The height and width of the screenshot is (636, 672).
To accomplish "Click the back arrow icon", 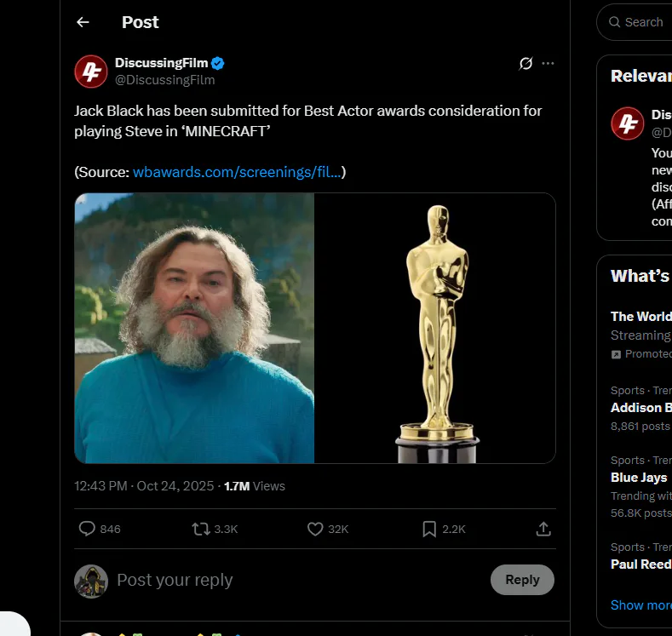I will click(83, 22).
